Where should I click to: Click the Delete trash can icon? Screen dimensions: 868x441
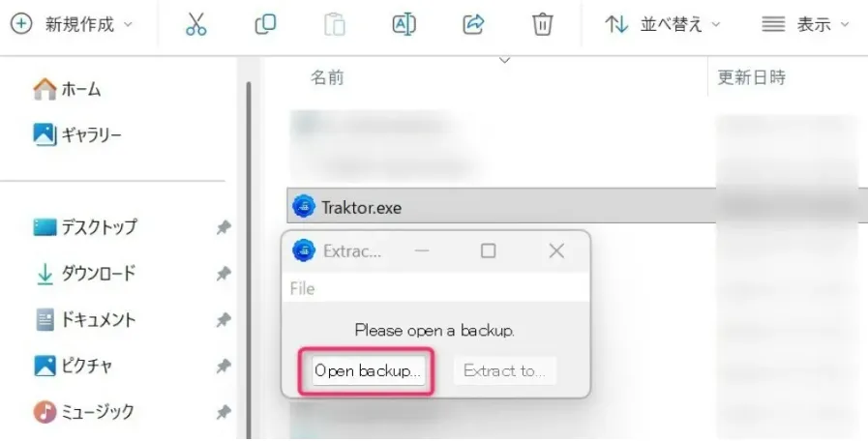543,24
